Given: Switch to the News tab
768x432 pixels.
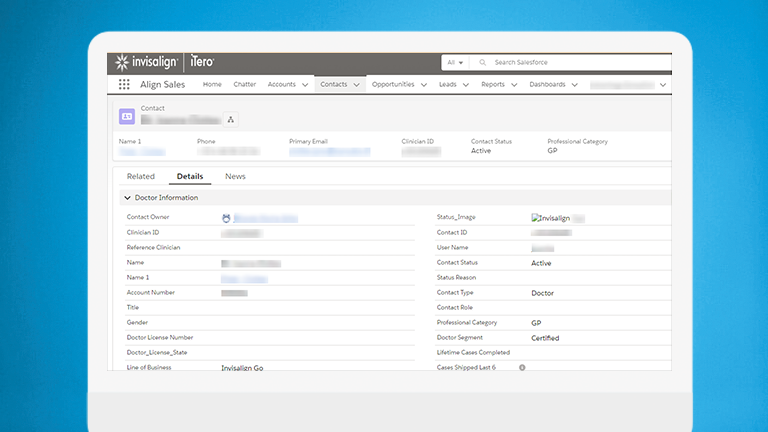Looking at the screenshot, I should click(x=235, y=176).
